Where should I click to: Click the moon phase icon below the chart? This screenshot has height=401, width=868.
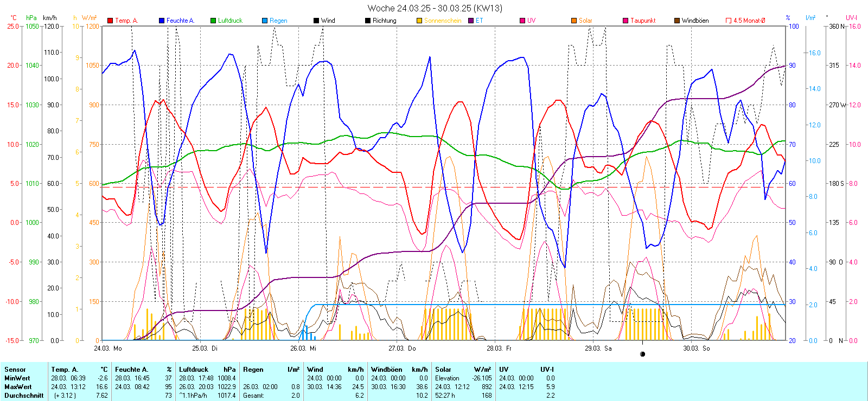643,354
